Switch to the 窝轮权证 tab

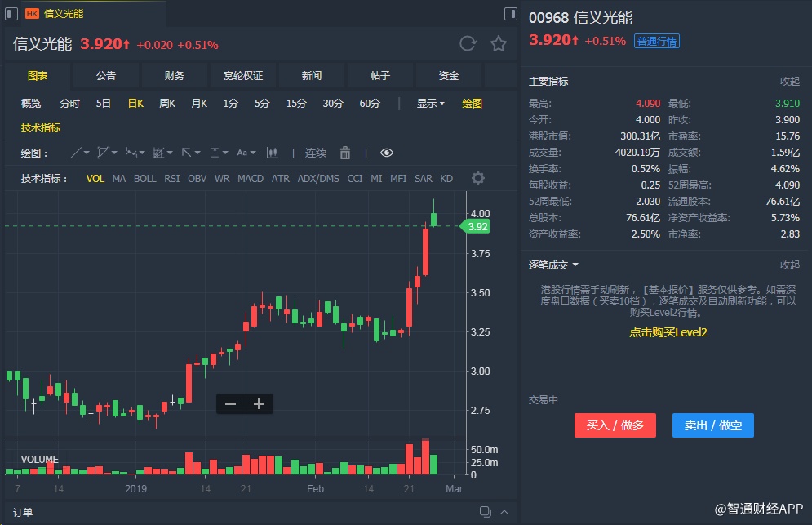243,76
